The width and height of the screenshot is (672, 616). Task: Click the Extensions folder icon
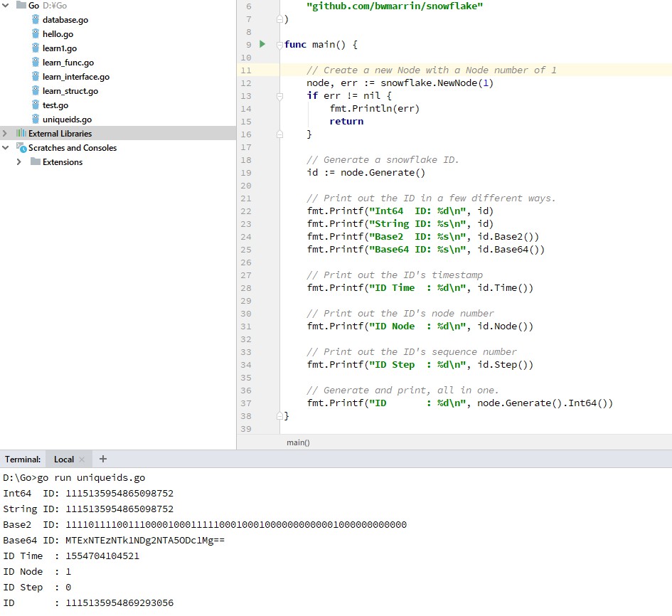(36, 161)
